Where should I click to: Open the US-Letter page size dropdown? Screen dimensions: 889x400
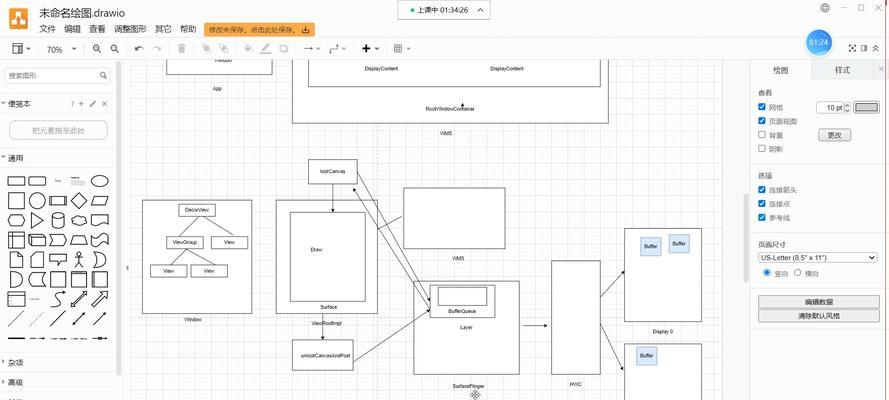coord(818,258)
